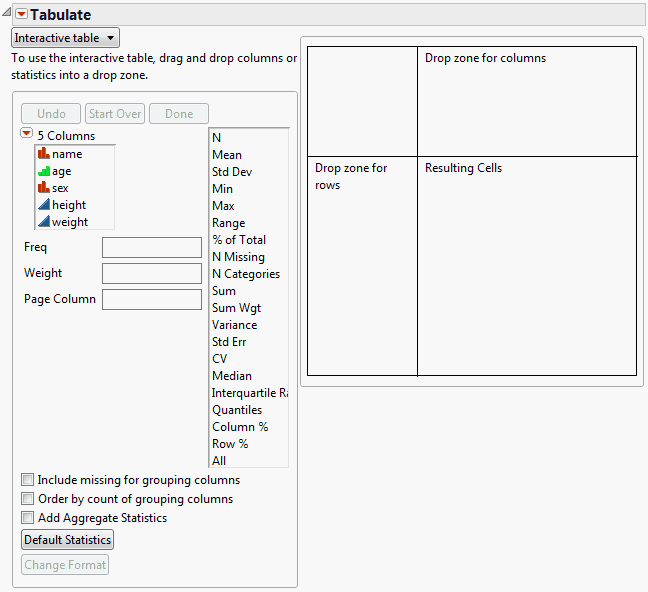This screenshot has width=648, height=592.
Task: Click the continuous icon next to weight
Action: [43, 222]
